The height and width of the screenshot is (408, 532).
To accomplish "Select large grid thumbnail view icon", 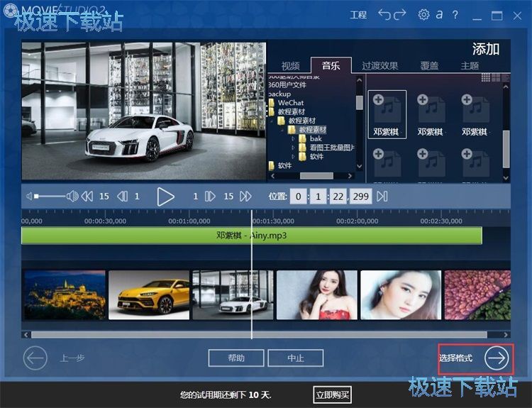I will click(496, 78).
